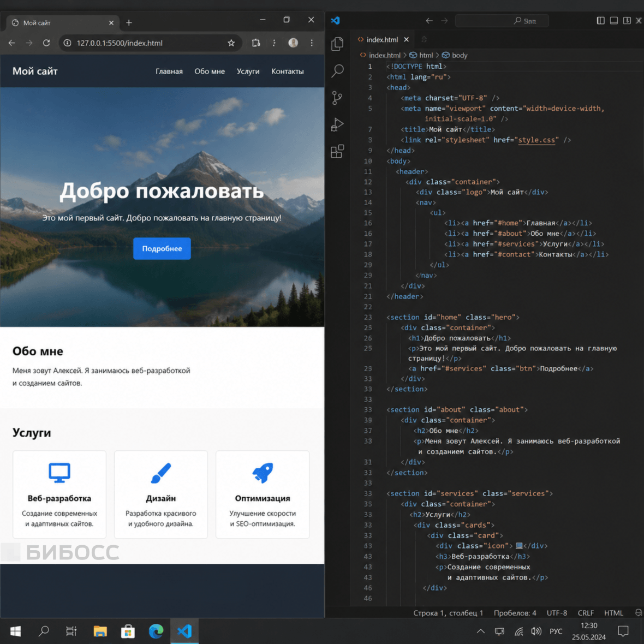Open Microsoft Store from the taskbar
The height and width of the screenshot is (644, 644).
[x=128, y=631]
